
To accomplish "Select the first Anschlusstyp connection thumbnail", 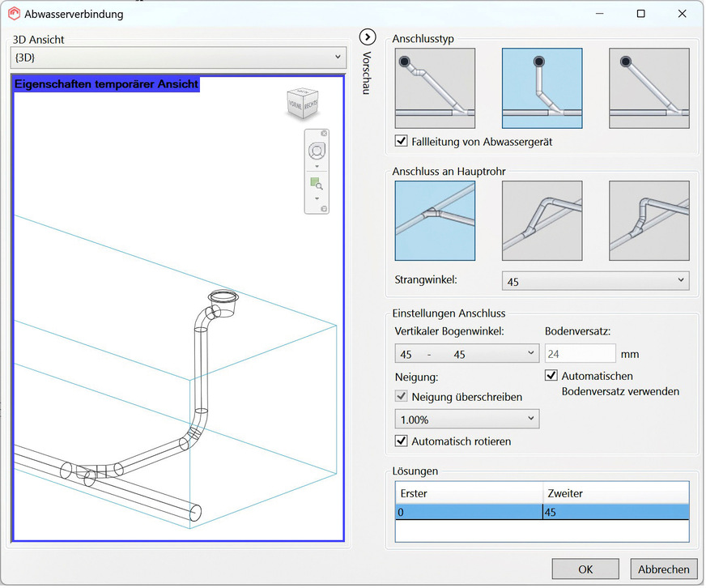I will click(435, 88).
